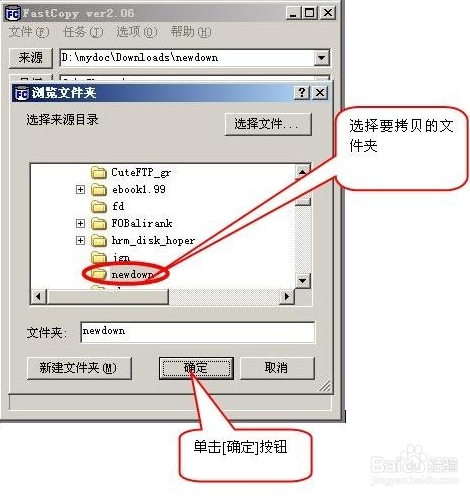Screen dimensions: 470x501
Task: Click the FOBalirank folder icon
Action: click(99, 223)
